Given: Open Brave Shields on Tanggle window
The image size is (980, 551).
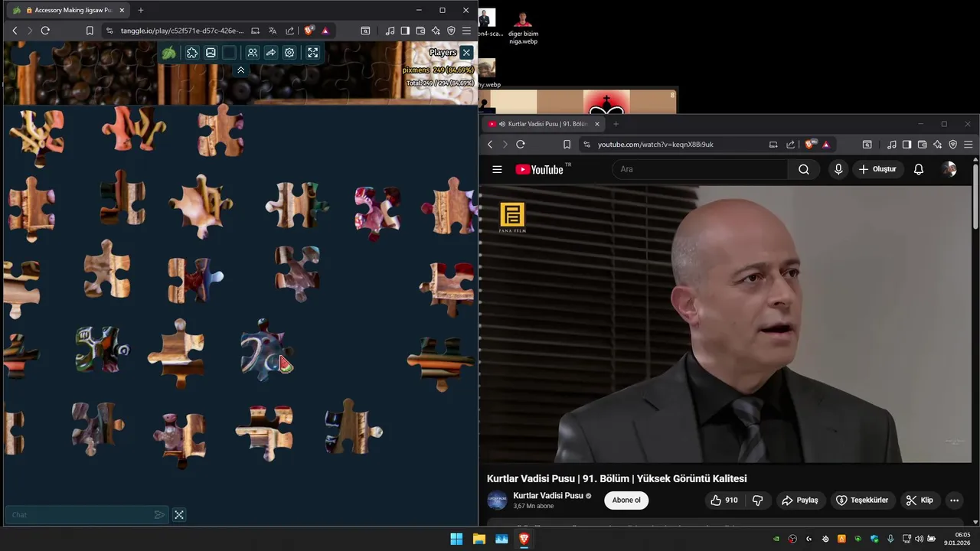Looking at the screenshot, I should tap(309, 31).
